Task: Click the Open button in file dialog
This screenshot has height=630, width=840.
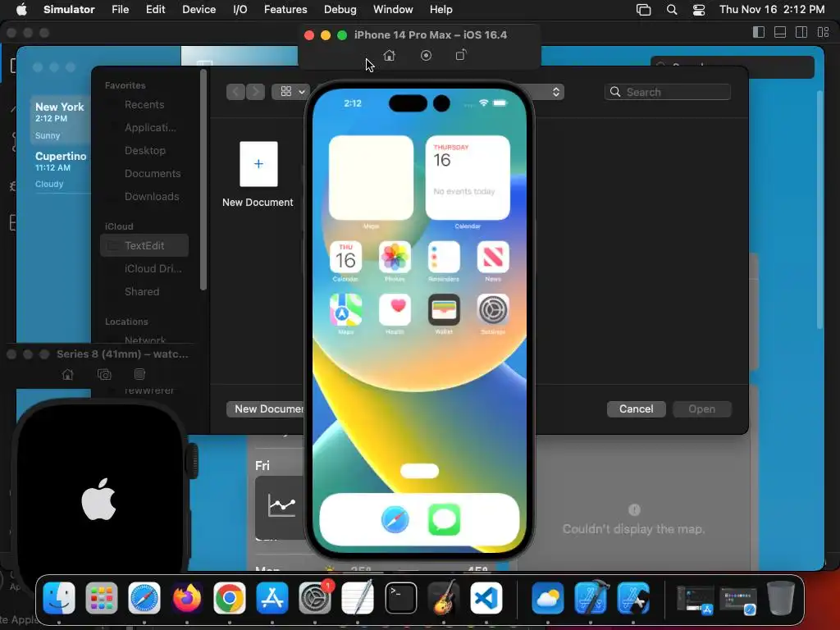Action: click(x=702, y=409)
